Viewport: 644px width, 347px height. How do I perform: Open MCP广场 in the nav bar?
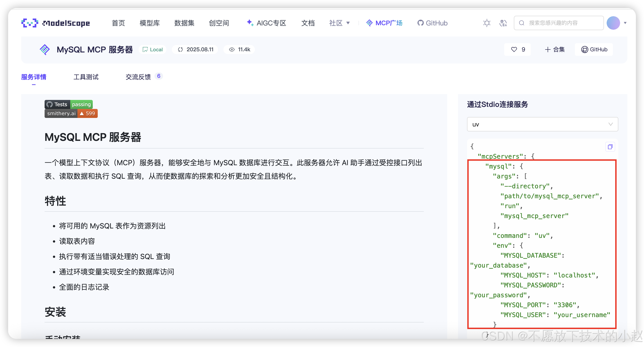[x=384, y=23]
